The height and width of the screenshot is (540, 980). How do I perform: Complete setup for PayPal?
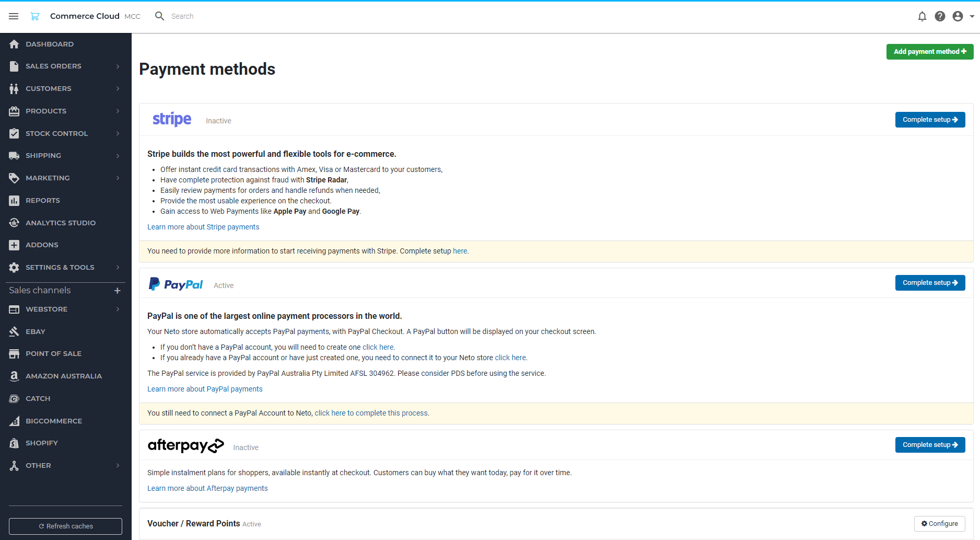coord(930,283)
